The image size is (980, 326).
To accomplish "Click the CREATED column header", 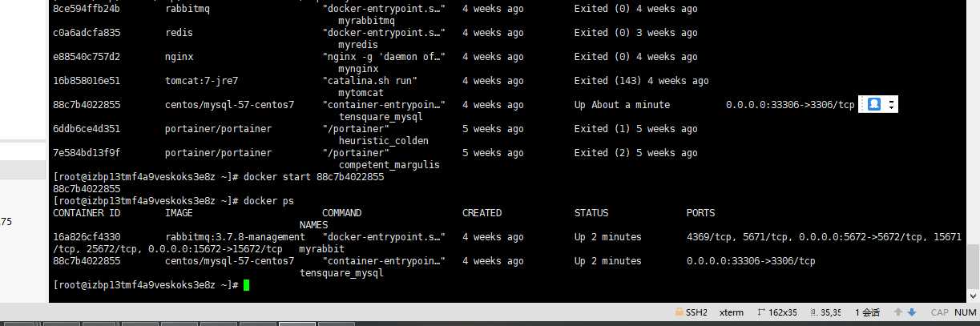I will (482, 213).
